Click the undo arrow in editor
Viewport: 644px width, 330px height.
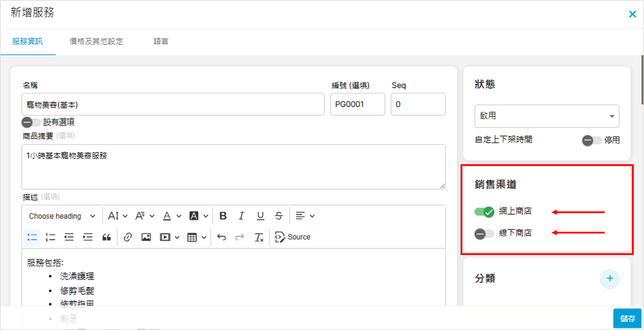(221, 237)
